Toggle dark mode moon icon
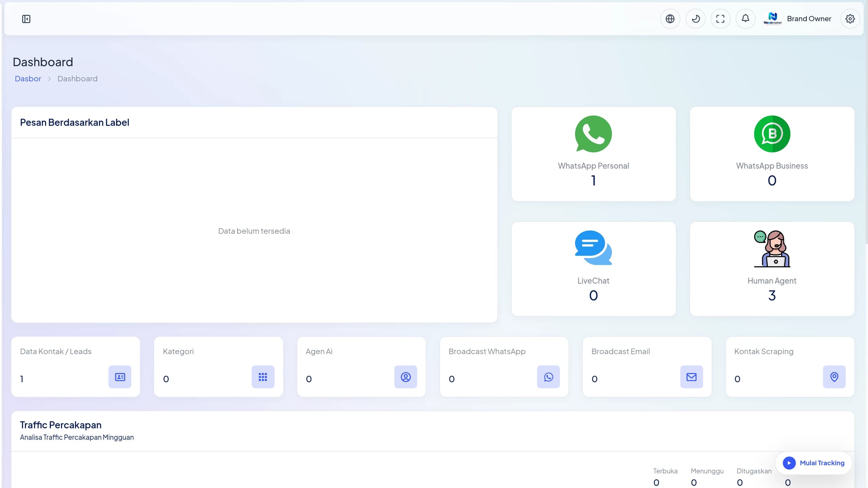The width and height of the screenshot is (868, 488). pyautogui.click(x=695, y=19)
